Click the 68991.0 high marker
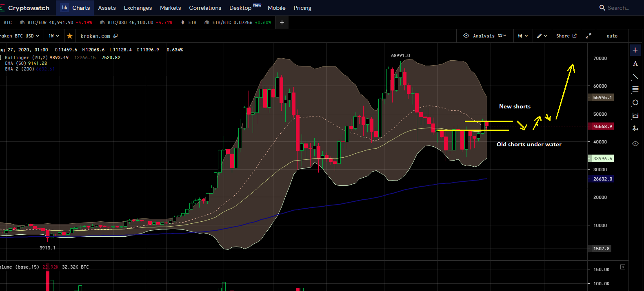Image resolution: width=644 pixels, height=291 pixels. (400, 55)
